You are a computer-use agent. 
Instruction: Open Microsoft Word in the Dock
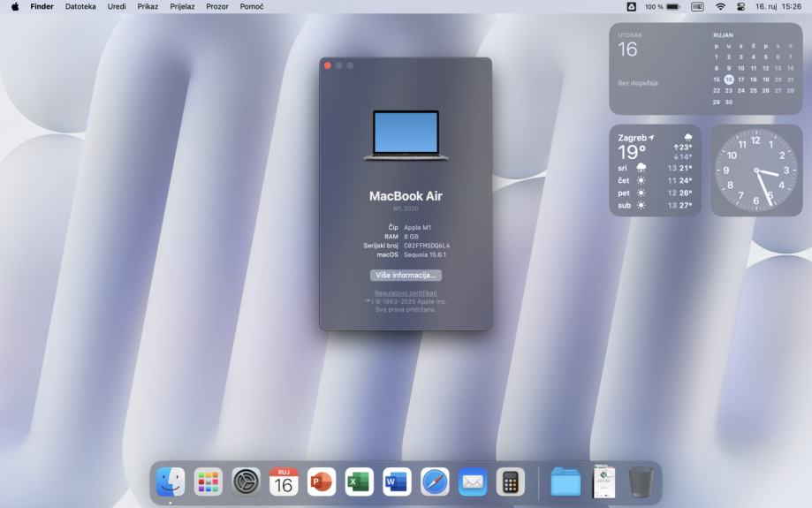click(397, 481)
